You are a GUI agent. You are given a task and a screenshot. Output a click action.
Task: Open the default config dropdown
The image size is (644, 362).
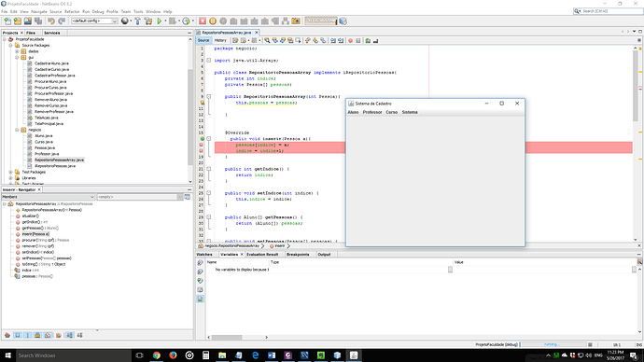[94, 21]
